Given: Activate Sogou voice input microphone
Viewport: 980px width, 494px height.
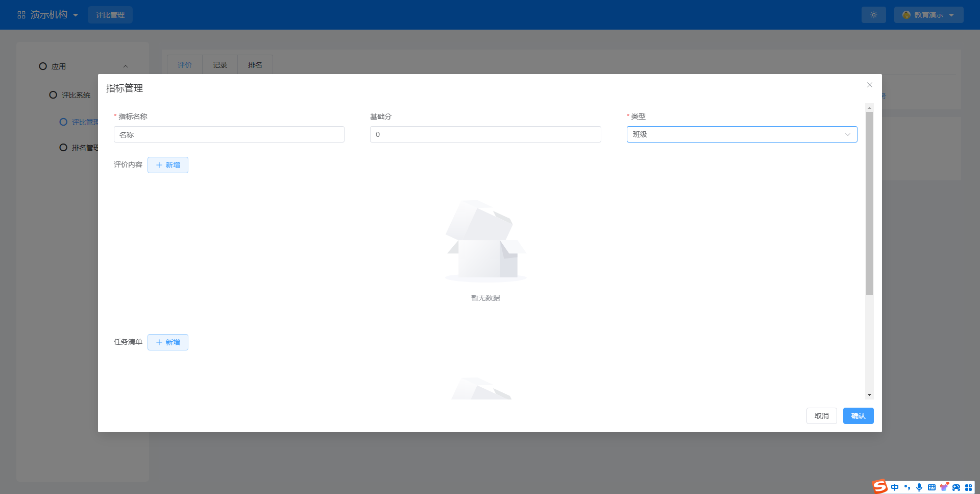Looking at the screenshot, I should pos(919,487).
